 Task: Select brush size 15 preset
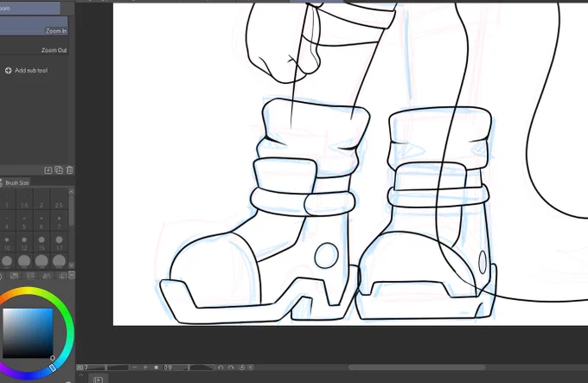(x=42, y=242)
